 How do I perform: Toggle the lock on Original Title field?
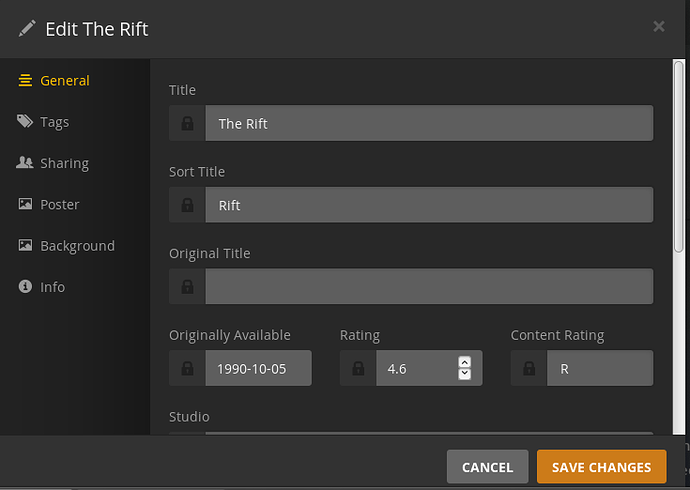coord(187,287)
